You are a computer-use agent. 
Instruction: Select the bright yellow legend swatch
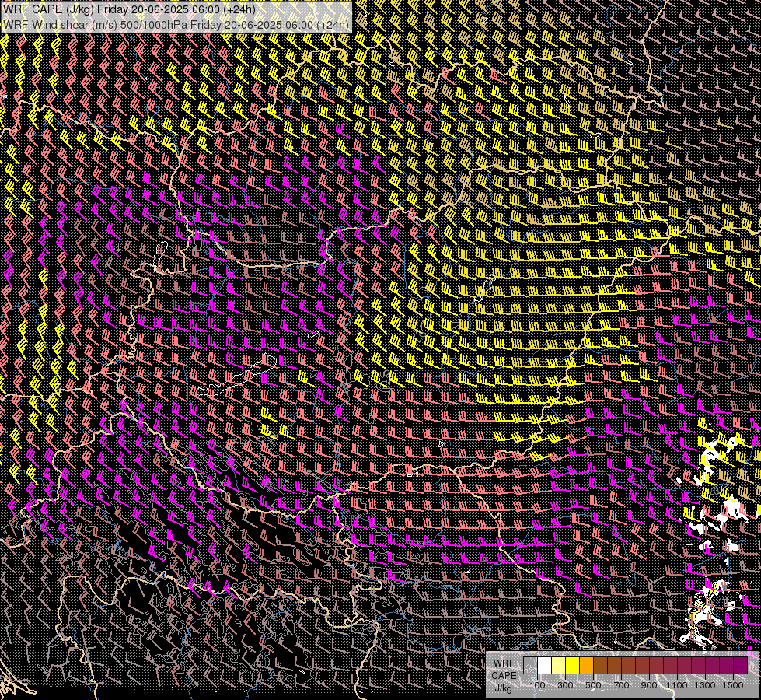point(573,665)
